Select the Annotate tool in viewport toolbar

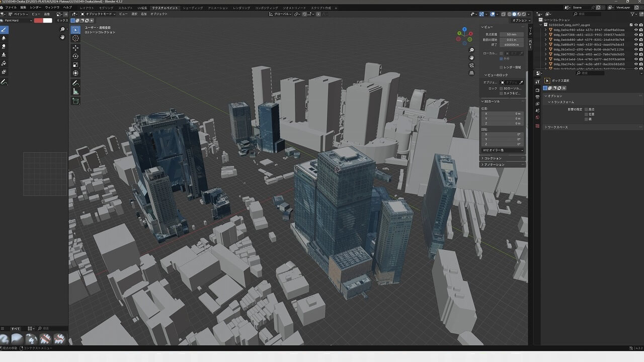pyautogui.click(x=75, y=82)
